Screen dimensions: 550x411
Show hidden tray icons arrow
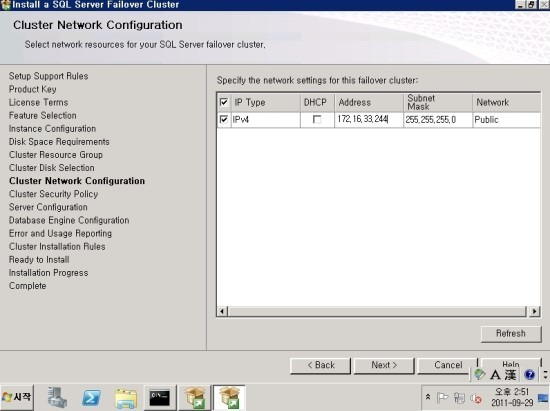coord(428,397)
